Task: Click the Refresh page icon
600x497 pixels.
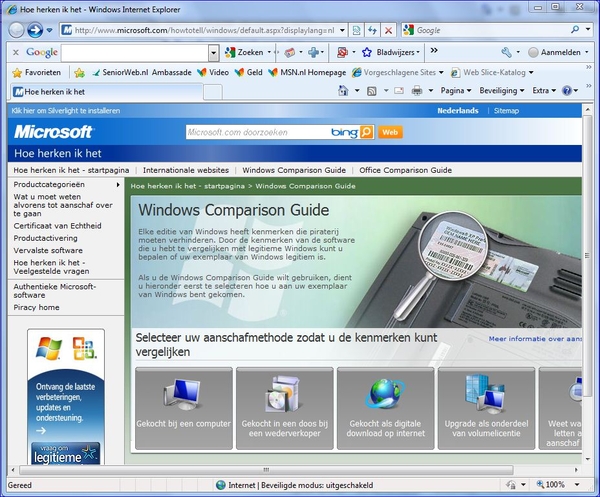Action: tap(372, 30)
